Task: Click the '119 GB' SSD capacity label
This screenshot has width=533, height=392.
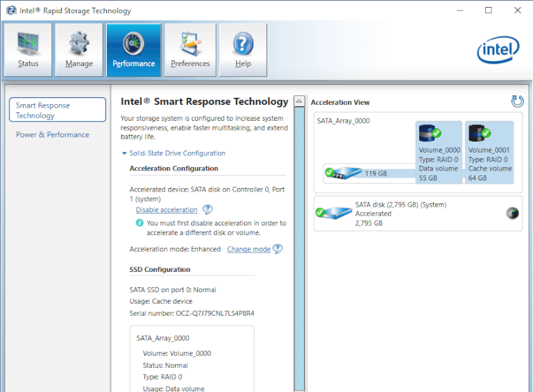Action: click(x=376, y=173)
